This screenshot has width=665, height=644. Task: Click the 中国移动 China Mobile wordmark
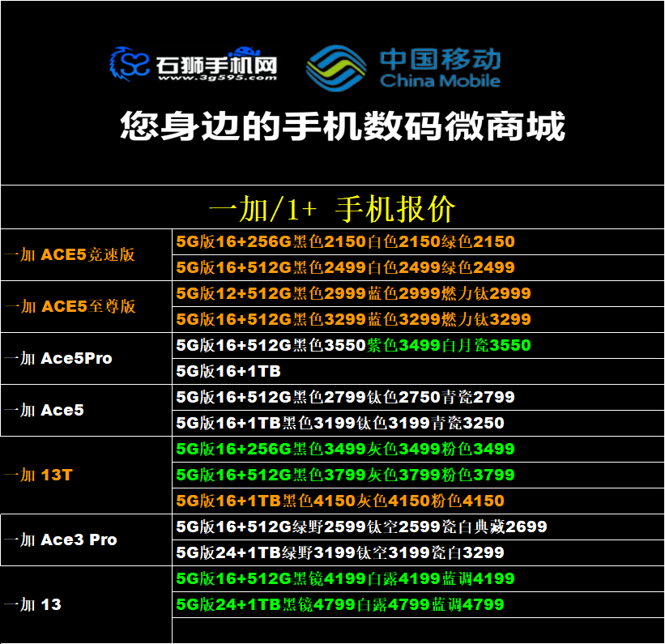[x=440, y=68]
